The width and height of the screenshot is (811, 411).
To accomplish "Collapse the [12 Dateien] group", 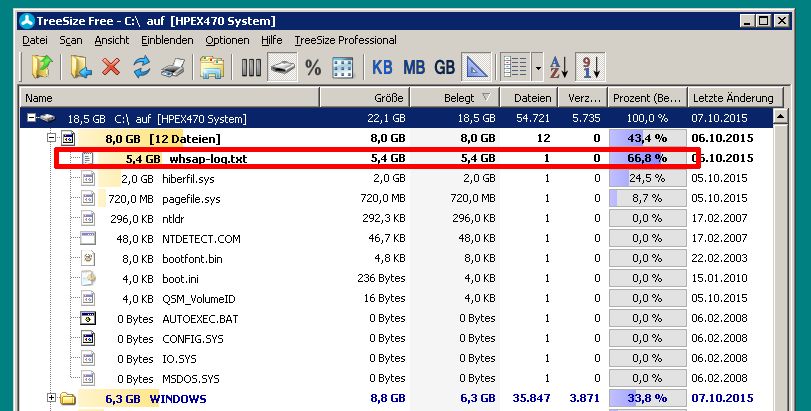I will (x=52, y=138).
